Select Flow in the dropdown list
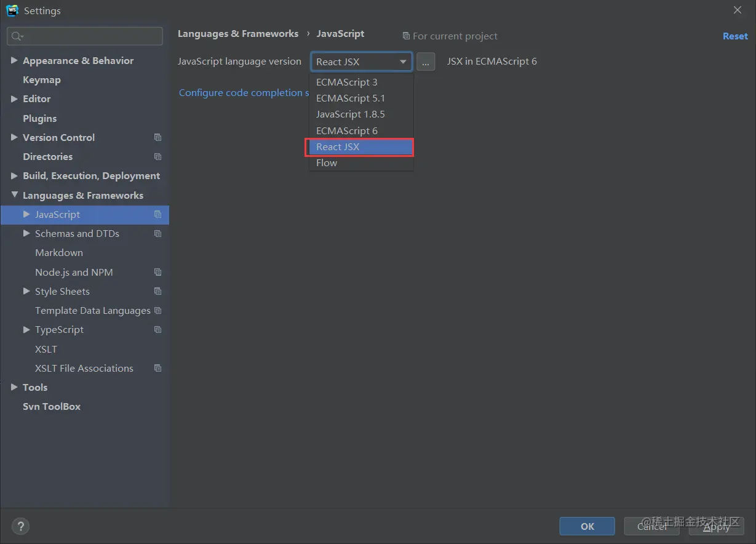Viewport: 756px width, 544px height. click(361, 162)
